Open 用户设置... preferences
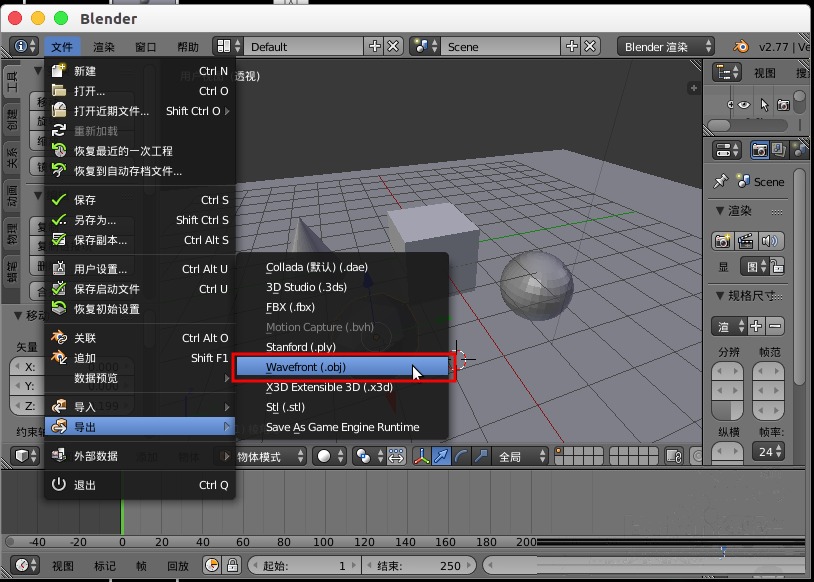This screenshot has width=814, height=582. click(140, 269)
